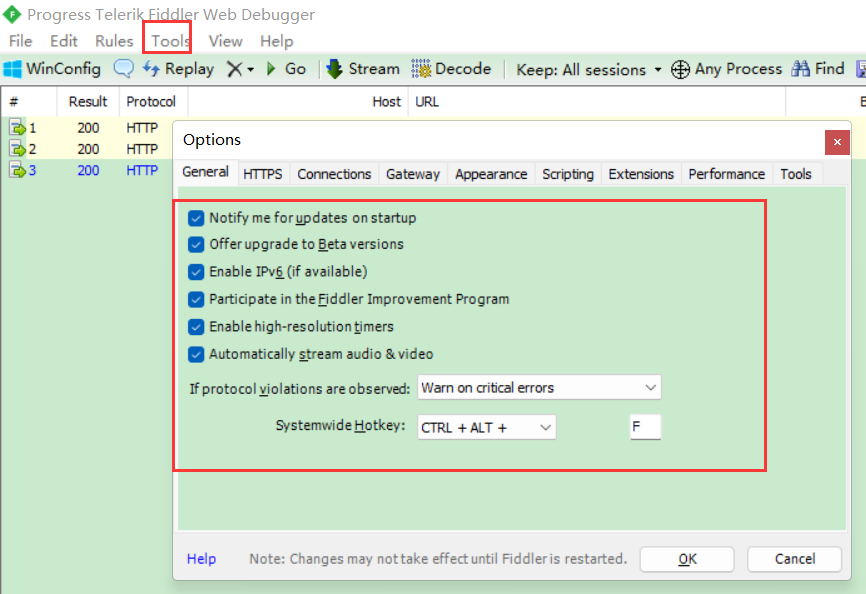The image size is (866, 594).
Task: Open the View menu
Action: click(225, 41)
